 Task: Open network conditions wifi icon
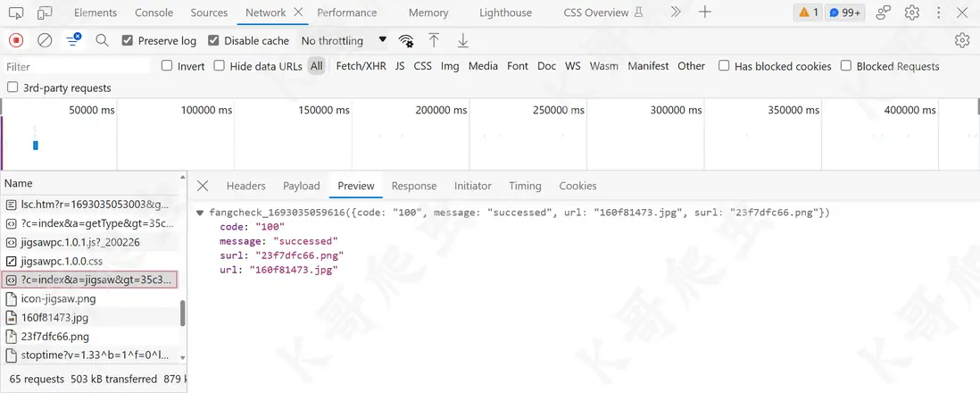click(406, 41)
